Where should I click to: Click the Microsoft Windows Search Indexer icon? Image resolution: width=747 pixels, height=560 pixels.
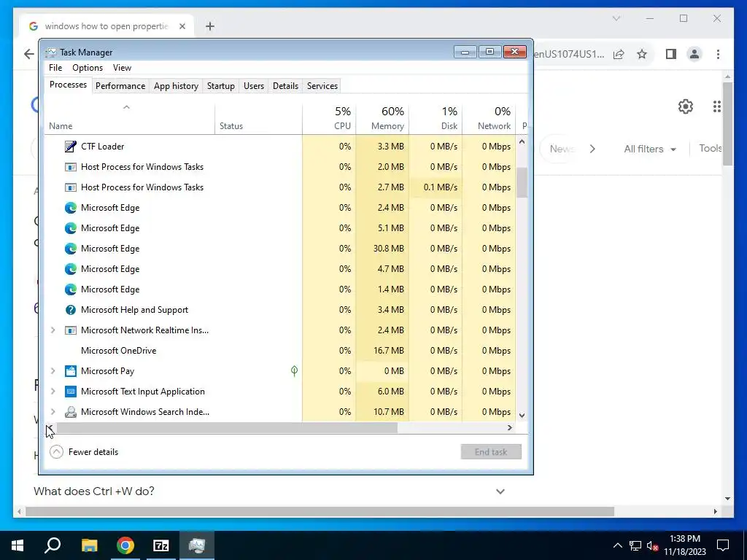[71, 412]
